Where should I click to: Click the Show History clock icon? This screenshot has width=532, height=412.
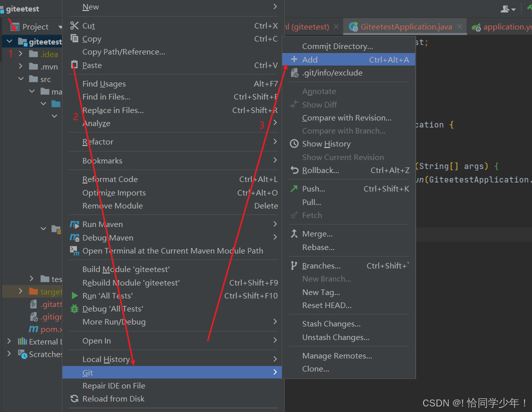[x=294, y=143]
